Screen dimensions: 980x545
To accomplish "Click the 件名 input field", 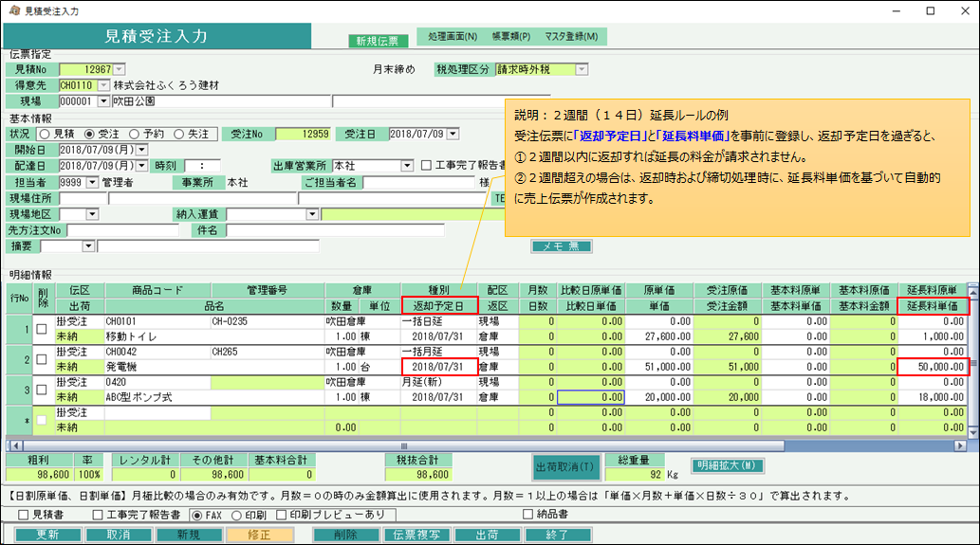I will (x=336, y=230).
